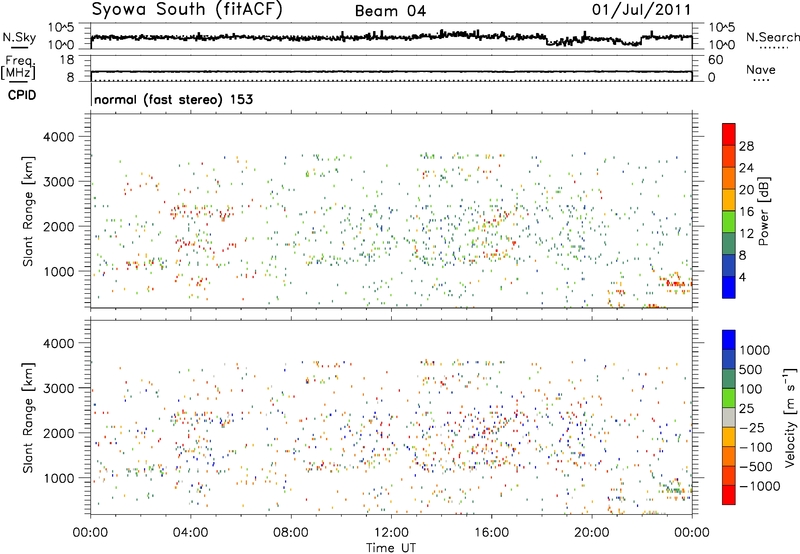This screenshot has height=554, width=800.
Task: Click the frequency trace line in the Freq panel
Action: point(391,72)
